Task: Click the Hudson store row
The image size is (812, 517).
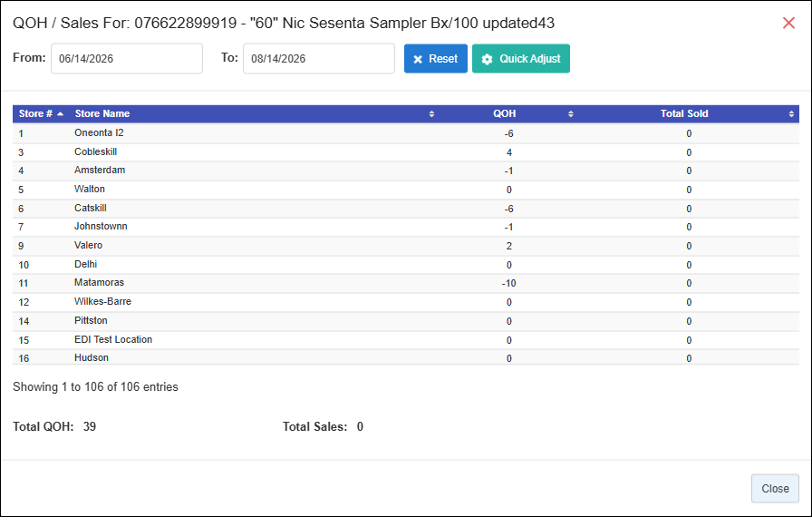Action: [x=405, y=357]
